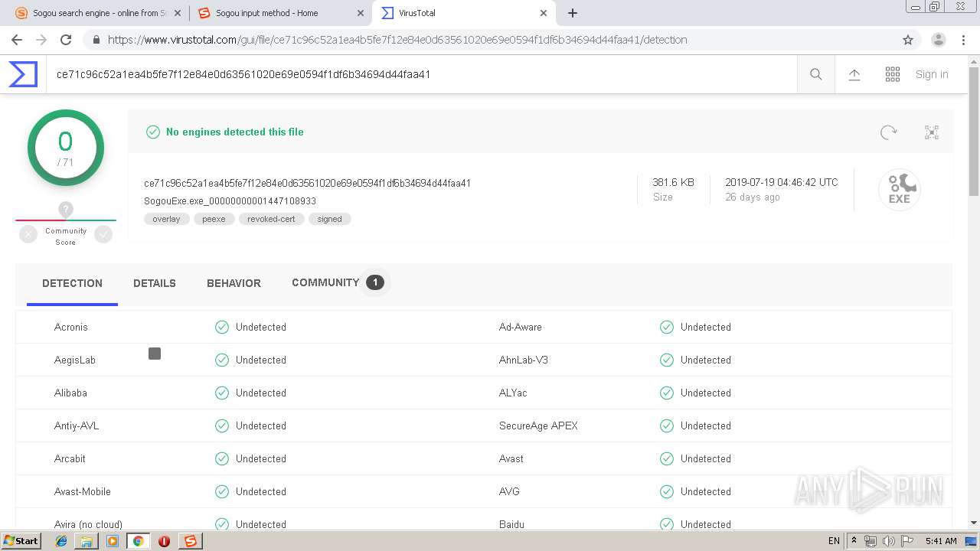Open Opera taskbar icon
Image resolution: width=980 pixels, height=551 pixels.
pos(164,541)
